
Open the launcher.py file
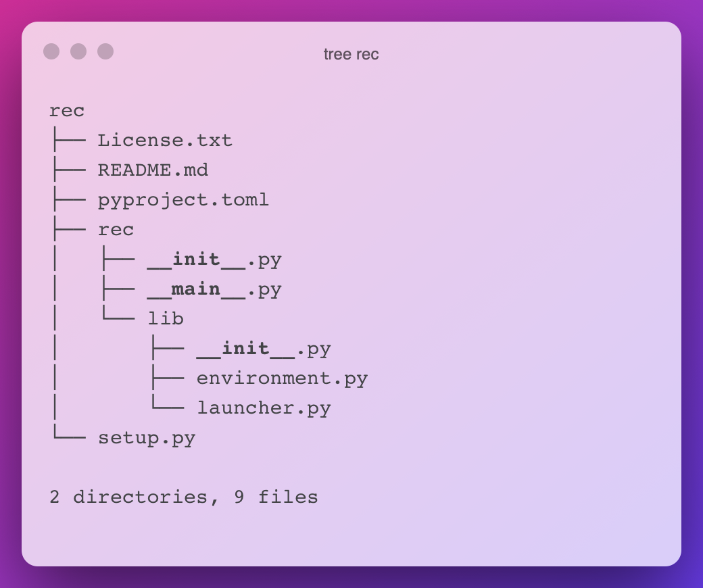[x=264, y=408]
